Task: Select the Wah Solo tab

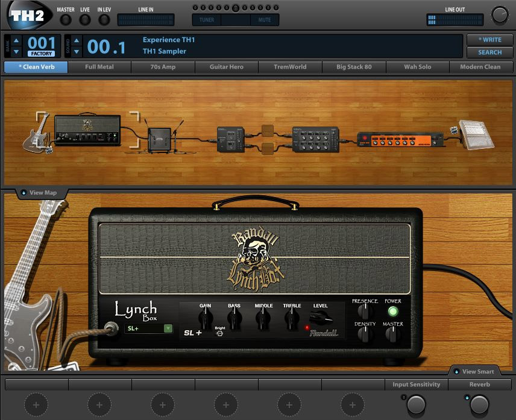Action: [417, 67]
